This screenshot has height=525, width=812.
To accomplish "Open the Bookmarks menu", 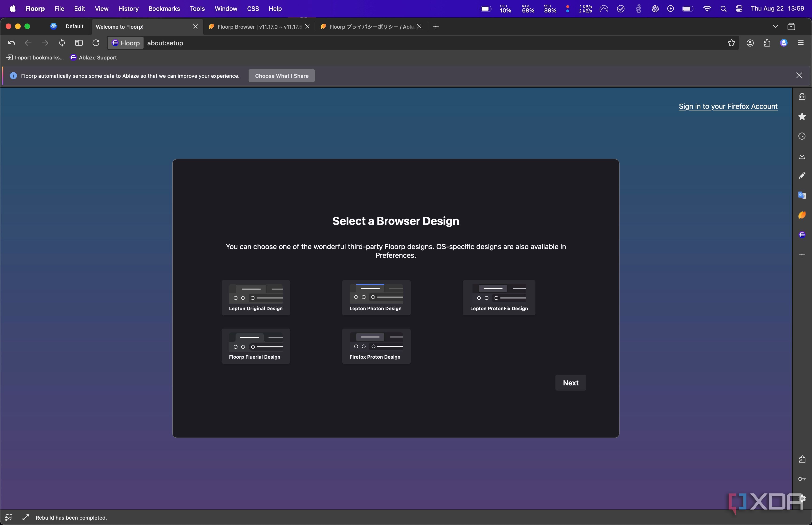I will click(x=164, y=8).
